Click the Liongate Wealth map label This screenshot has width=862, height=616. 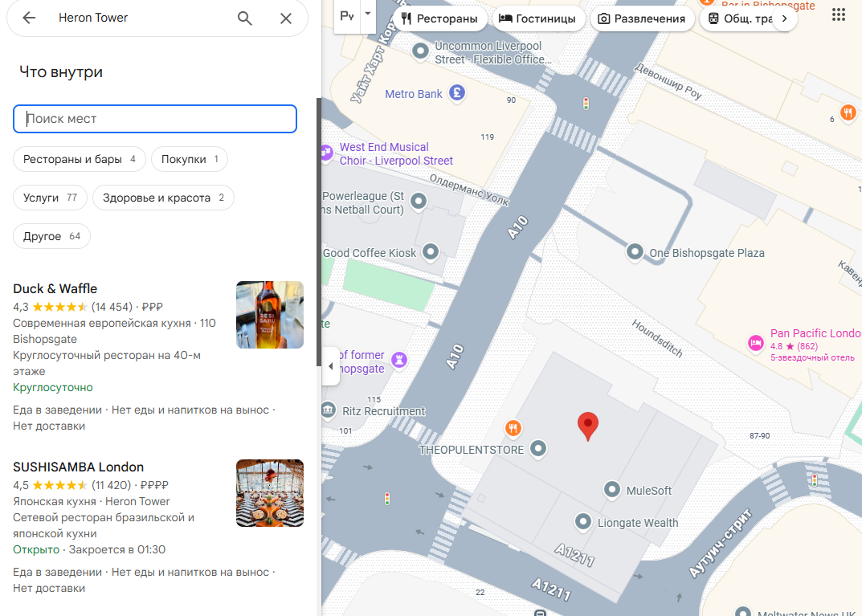click(x=638, y=523)
